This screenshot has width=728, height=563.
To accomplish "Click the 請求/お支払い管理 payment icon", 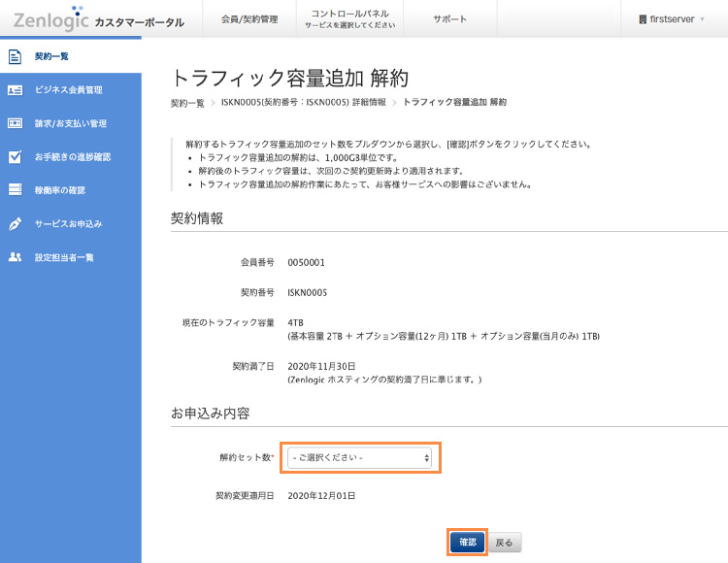I will click(x=15, y=123).
